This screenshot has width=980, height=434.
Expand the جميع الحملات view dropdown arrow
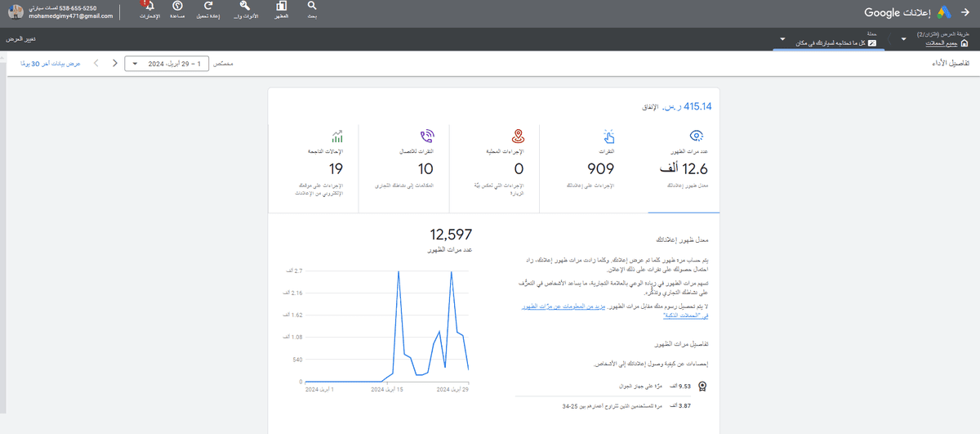click(903, 38)
